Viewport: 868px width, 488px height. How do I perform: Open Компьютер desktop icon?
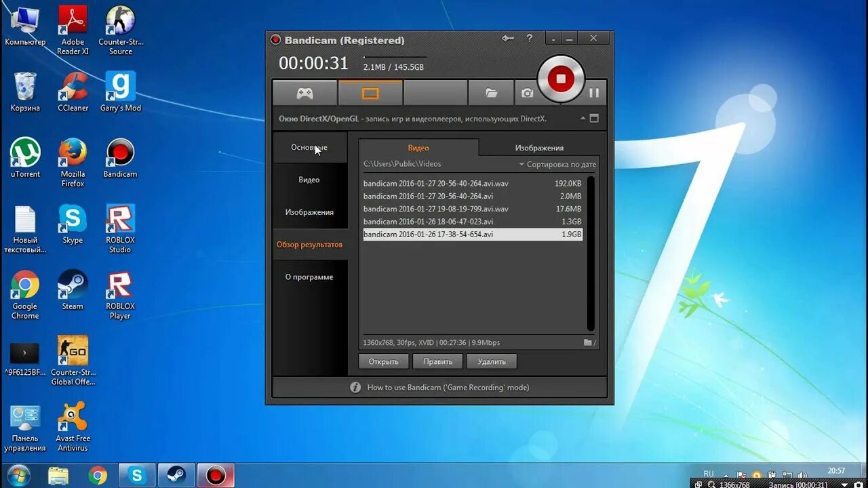25,26
